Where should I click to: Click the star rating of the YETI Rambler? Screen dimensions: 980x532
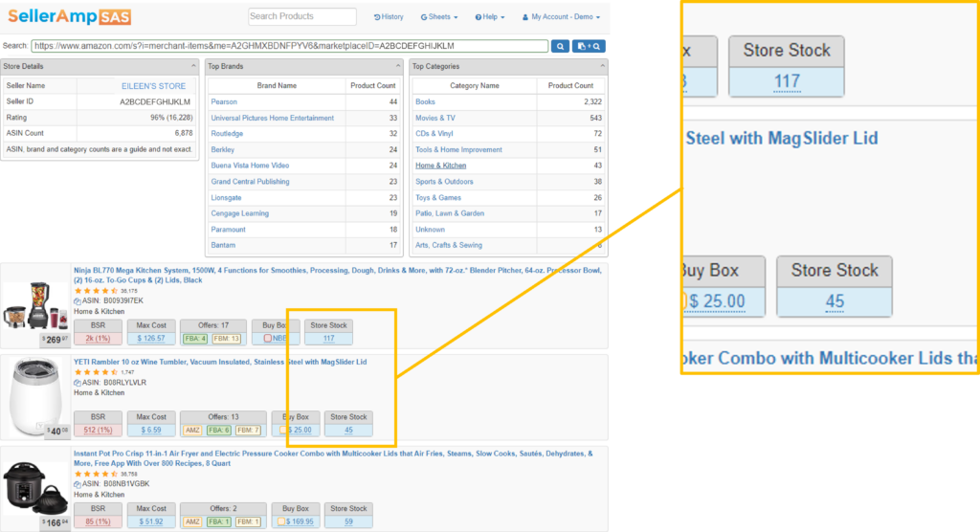coord(96,372)
